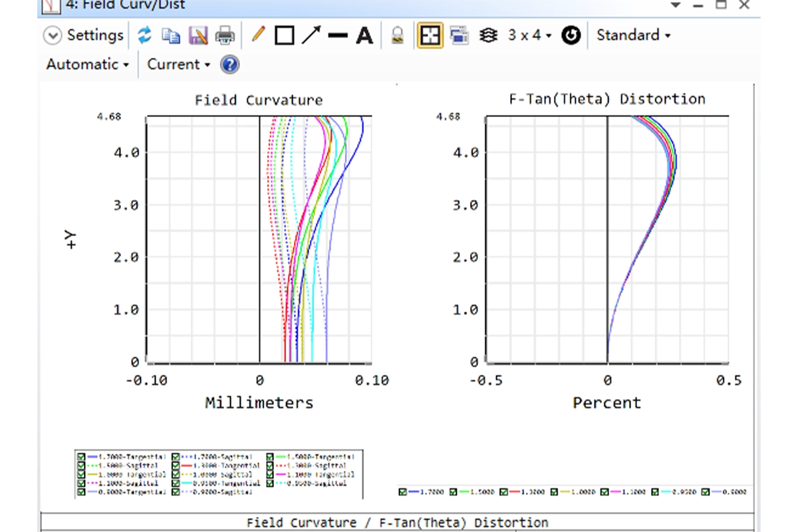Print the Field Curvature plot
The image size is (798, 532).
click(x=225, y=35)
